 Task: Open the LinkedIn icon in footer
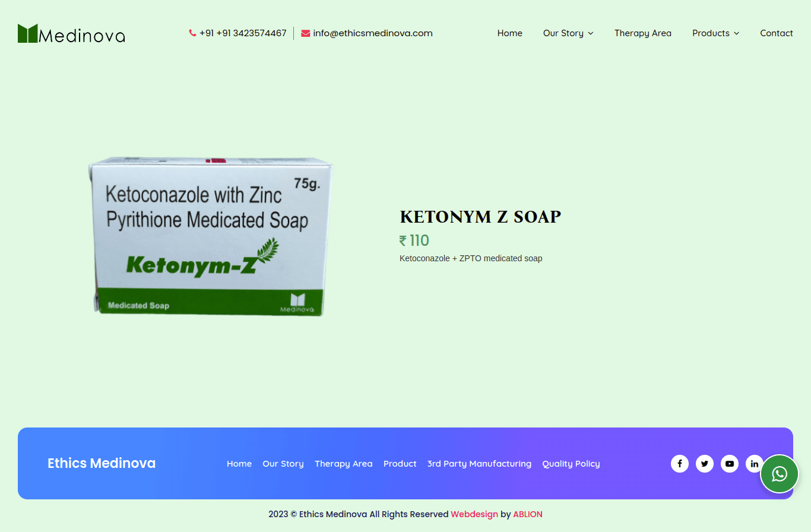point(754,464)
